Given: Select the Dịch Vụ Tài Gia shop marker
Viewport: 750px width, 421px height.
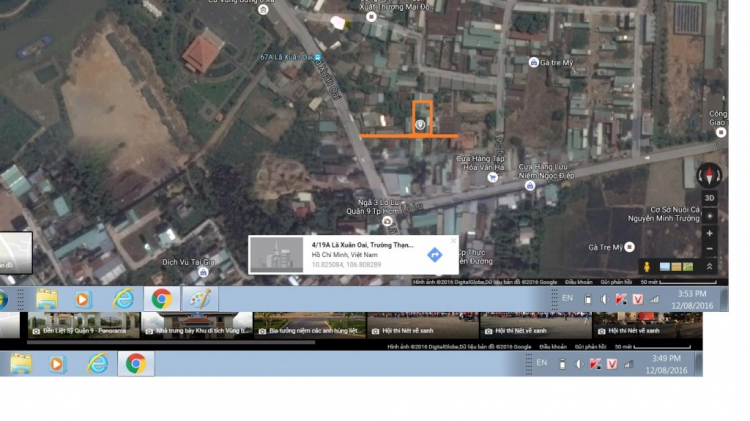Looking at the screenshot, I should tap(203, 272).
